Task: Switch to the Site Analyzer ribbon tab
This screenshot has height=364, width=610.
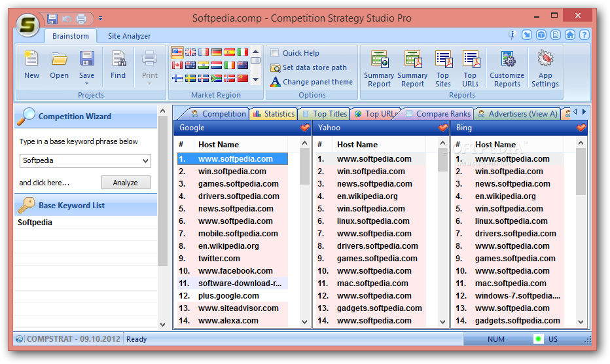Action: pyautogui.click(x=129, y=36)
